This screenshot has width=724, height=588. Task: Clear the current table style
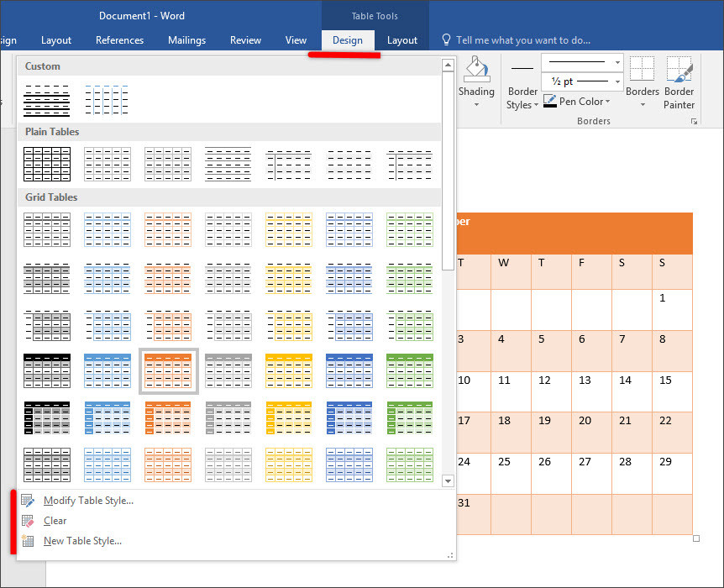[x=54, y=520]
